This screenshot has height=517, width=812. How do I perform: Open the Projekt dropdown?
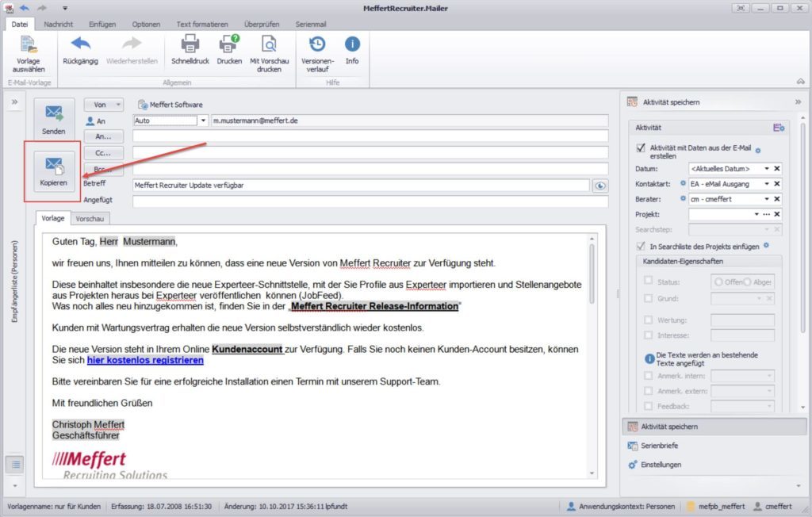click(x=756, y=214)
